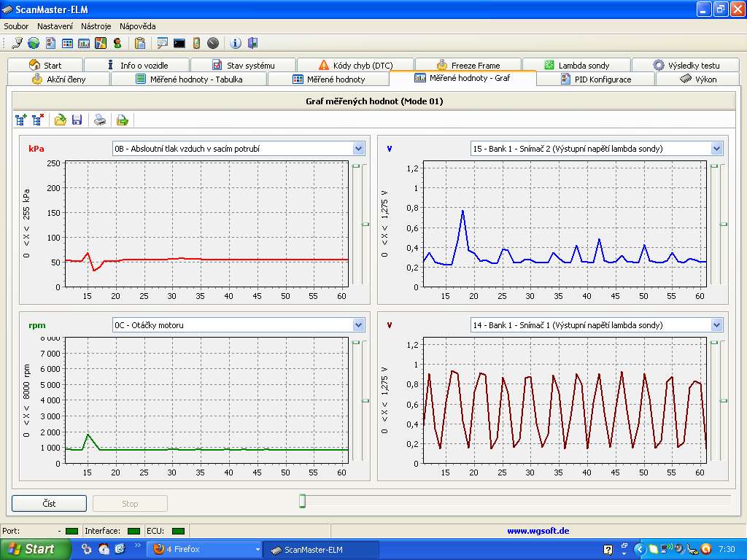Click the connect cable icon in main toolbar
The height and width of the screenshot is (560, 747).
coord(18,43)
